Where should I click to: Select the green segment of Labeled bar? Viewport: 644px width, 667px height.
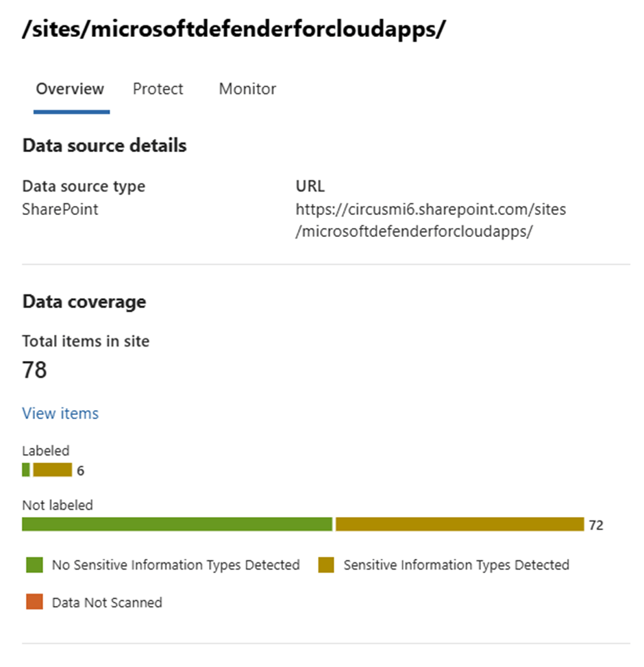26,470
